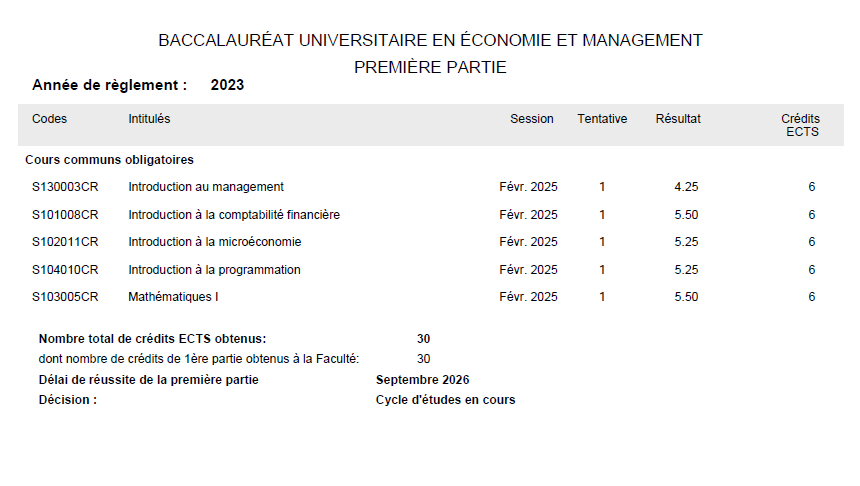Select course code S103005CR

click(65, 296)
